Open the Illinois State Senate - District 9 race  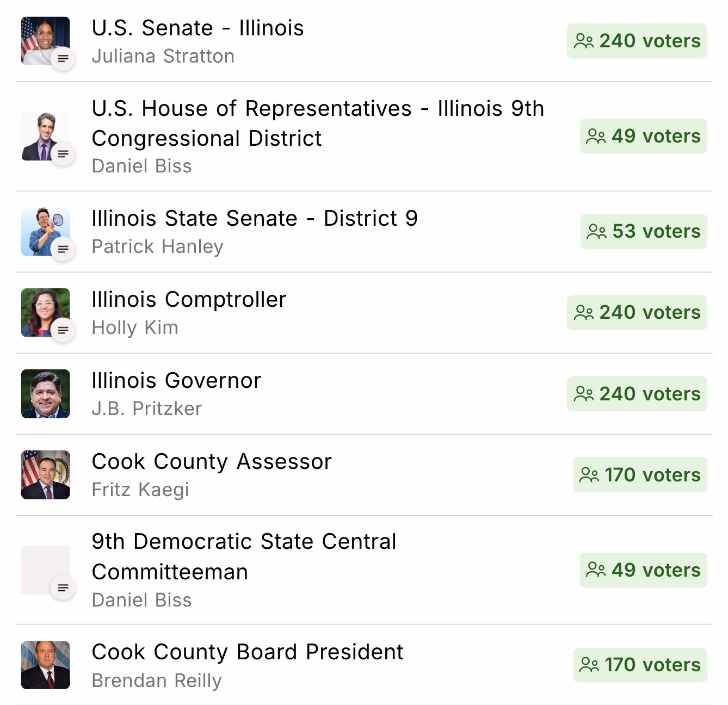(254, 219)
